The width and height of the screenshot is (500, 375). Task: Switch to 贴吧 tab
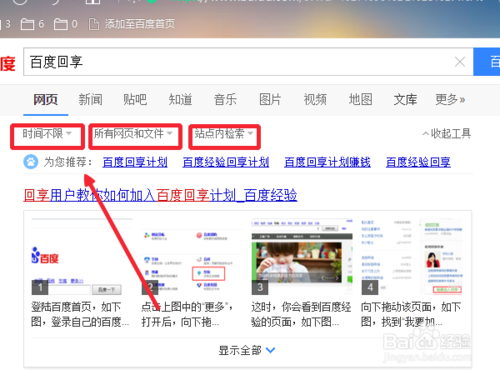(135, 99)
